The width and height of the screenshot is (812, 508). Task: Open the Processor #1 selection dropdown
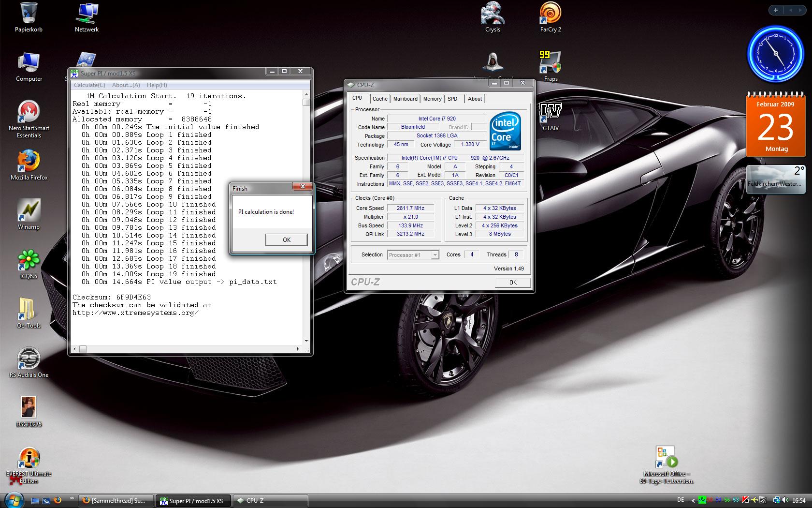tap(413, 254)
